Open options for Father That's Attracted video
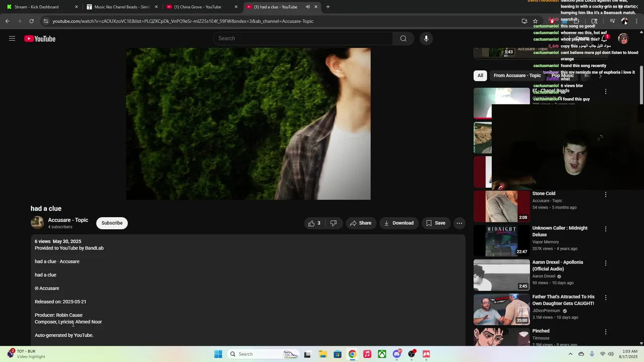The height and width of the screenshot is (362, 644). (x=606, y=298)
